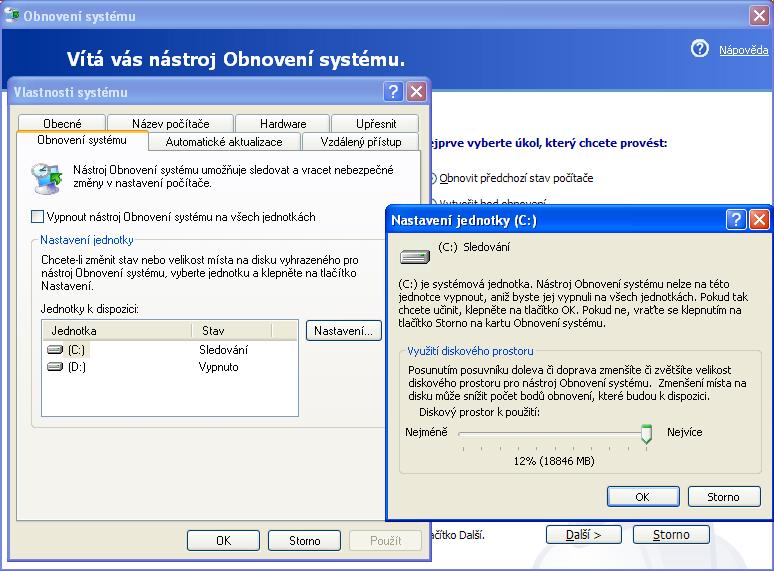The width and height of the screenshot is (774, 571).
Task: Close the Nastavení jednotky (C:) dialog
Action: (759, 219)
